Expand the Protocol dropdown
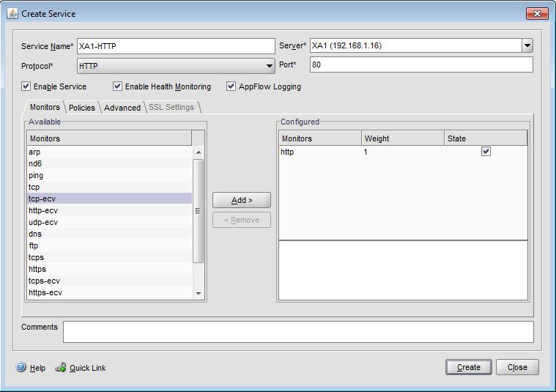556x392 pixels. 269,66
